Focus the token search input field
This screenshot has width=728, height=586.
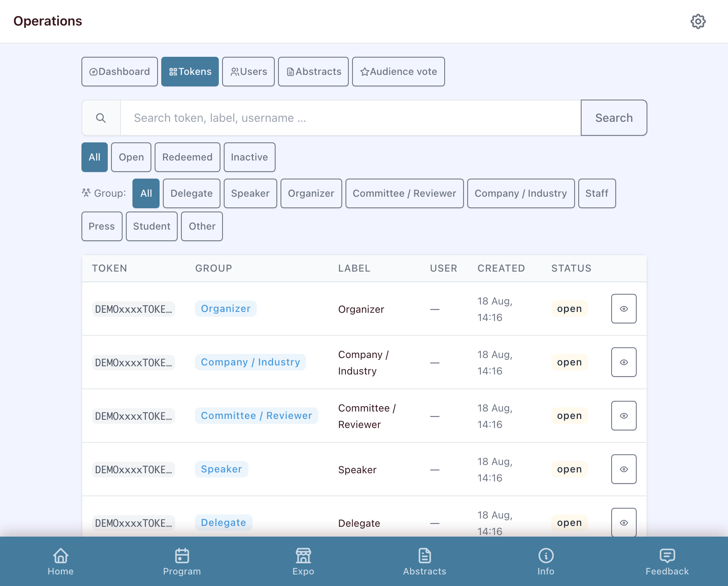(350, 118)
